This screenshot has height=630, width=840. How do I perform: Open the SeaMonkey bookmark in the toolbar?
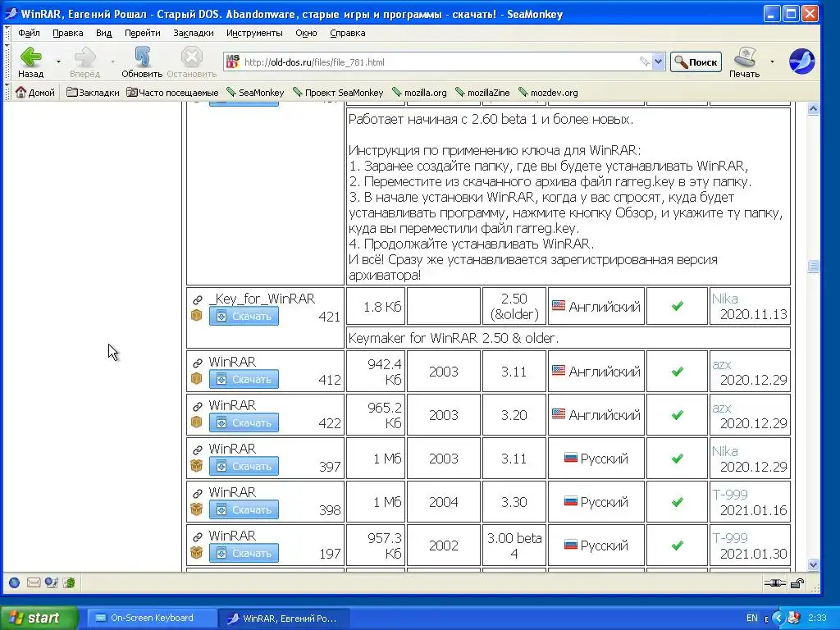point(256,92)
